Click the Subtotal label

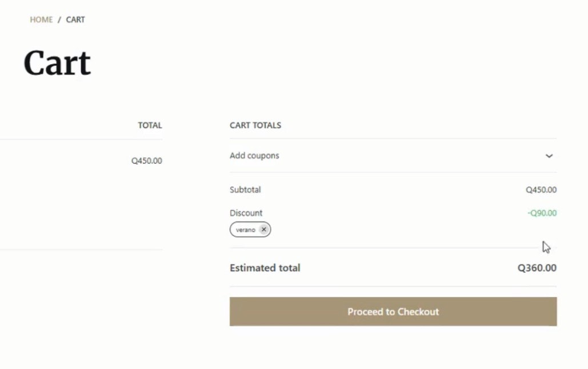point(245,189)
